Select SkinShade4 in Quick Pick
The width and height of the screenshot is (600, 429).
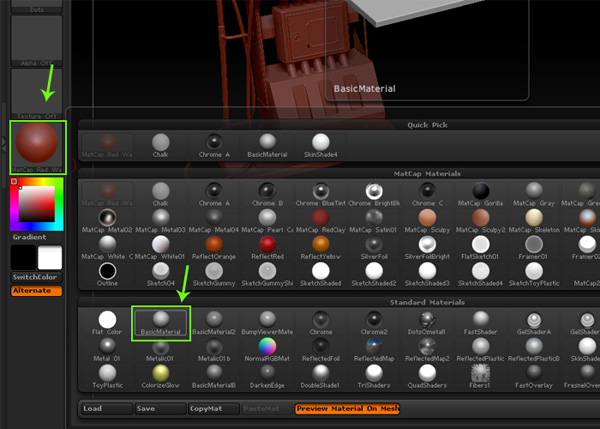coord(320,146)
